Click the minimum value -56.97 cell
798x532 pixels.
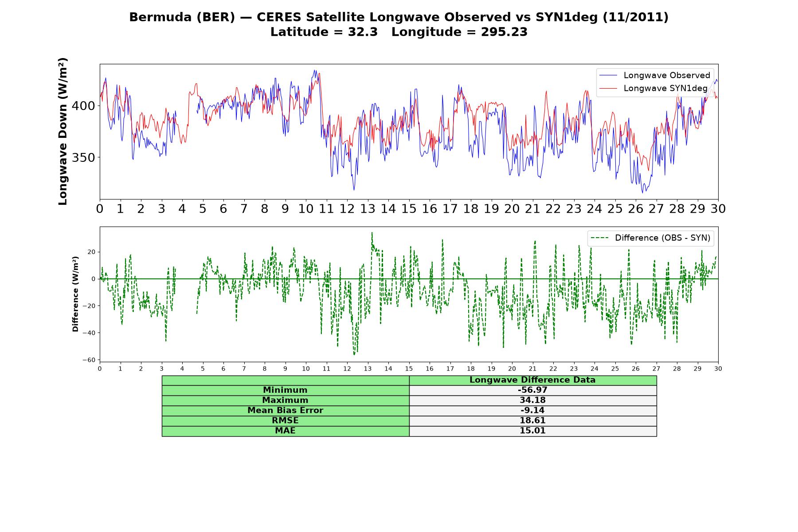click(533, 390)
